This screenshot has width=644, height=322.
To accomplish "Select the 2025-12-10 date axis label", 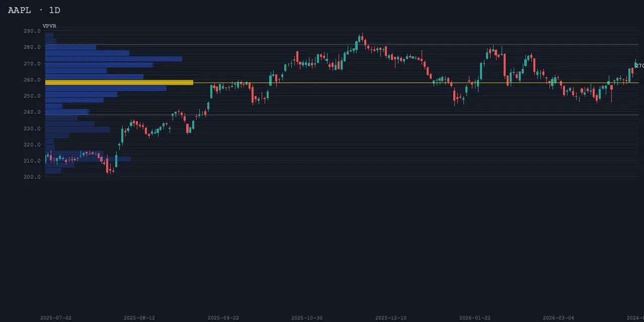I will coord(391,318).
